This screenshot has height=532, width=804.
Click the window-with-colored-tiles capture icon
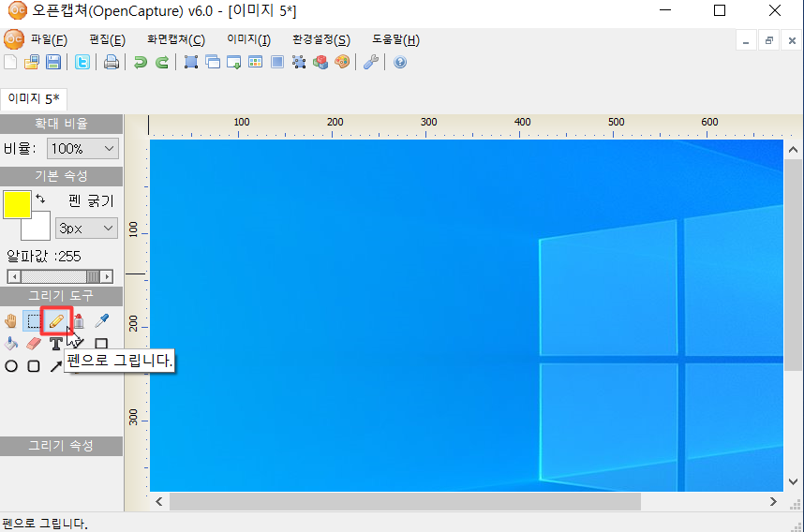coord(256,62)
